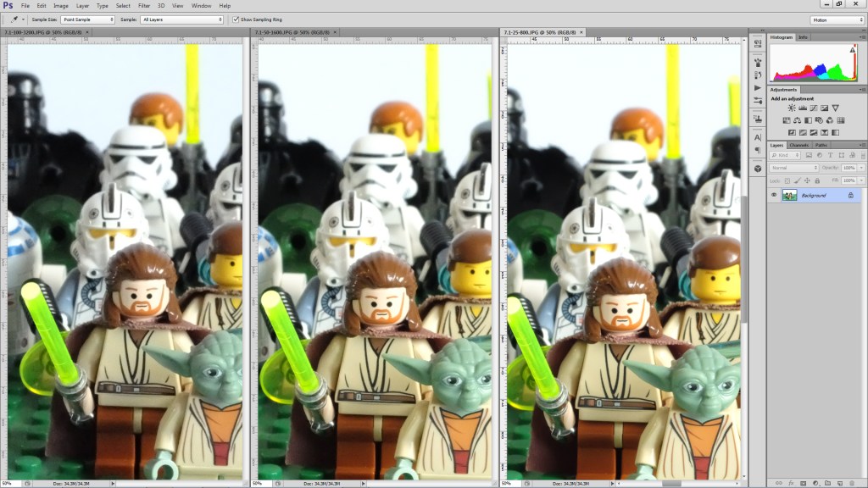Expand the All Layers sample dropdown
This screenshot has width=868, height=488.
click(181, 19)
